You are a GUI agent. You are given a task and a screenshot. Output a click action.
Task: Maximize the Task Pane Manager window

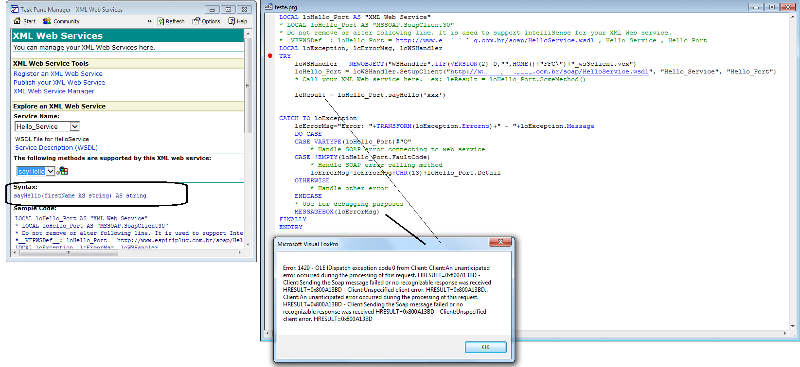(229, 9)
